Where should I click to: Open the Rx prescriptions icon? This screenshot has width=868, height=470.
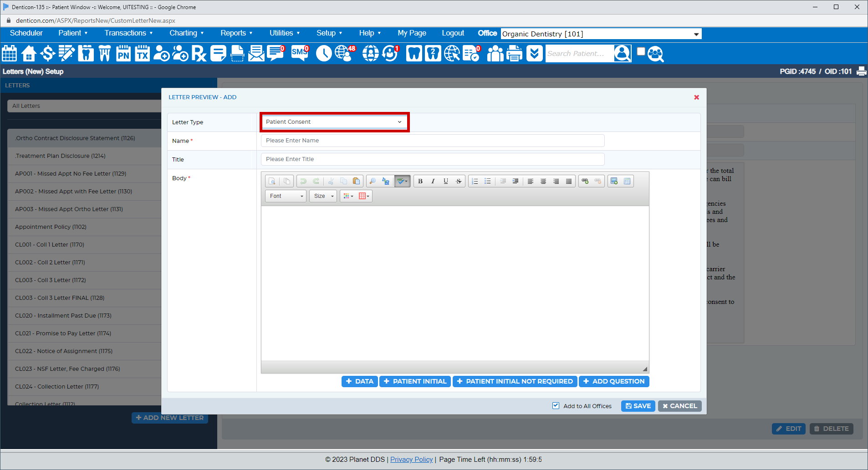tap(199, 53)
